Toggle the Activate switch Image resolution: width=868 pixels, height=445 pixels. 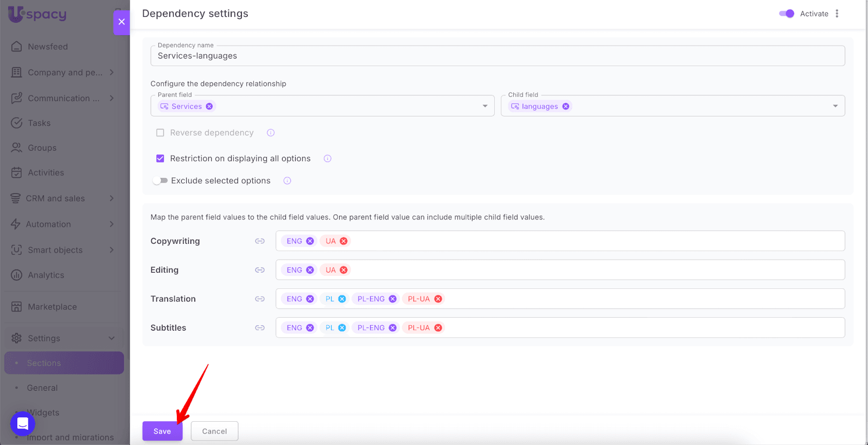coord(786,14)
